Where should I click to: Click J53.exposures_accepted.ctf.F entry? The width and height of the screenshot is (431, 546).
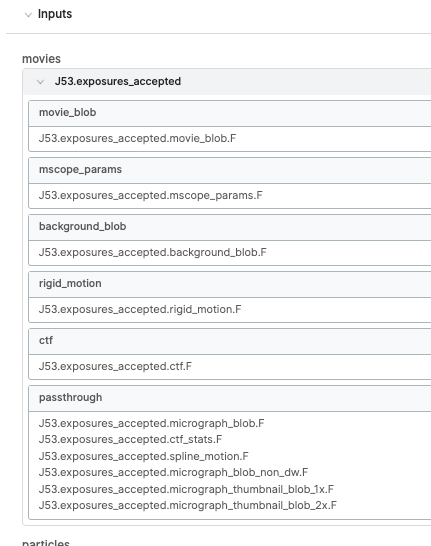[x=115, y=366]
